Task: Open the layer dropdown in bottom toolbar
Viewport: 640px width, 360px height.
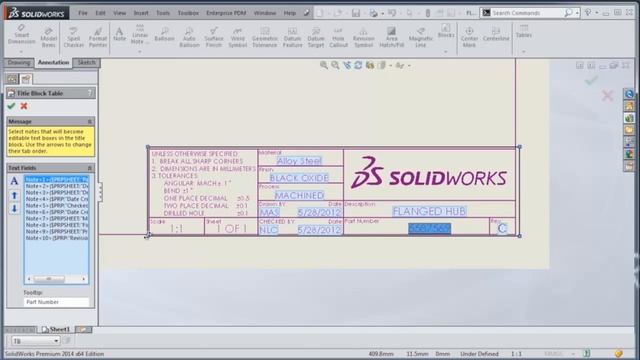Action: (56, 341)
